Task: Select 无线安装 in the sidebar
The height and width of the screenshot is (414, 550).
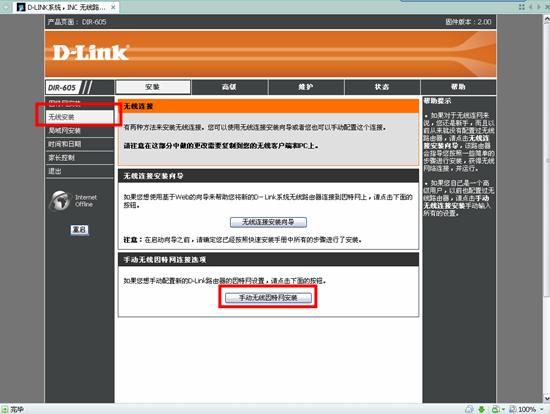Action: [80, 117]
